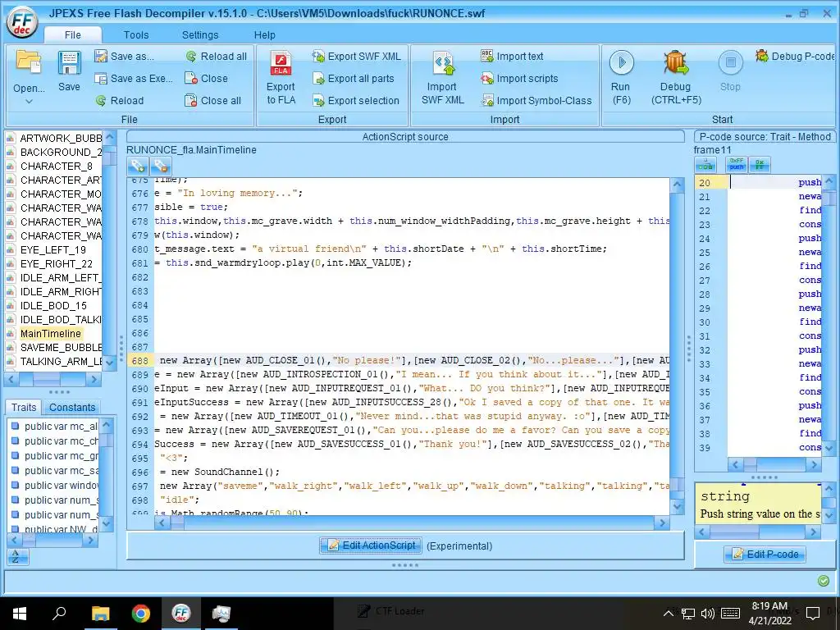Click Close all in File group
Image resolution: width=840 pixels, height=630 pixels.
pyautogui.click(x=212, y=100)
